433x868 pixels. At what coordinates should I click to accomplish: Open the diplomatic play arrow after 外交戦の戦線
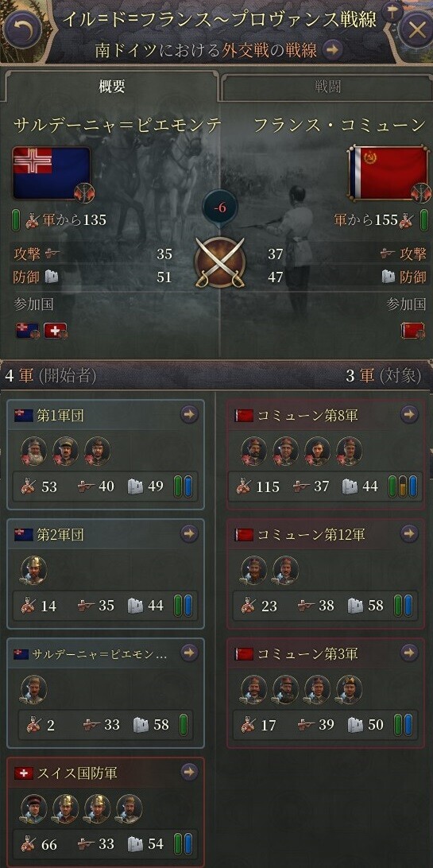pos(332,50)
